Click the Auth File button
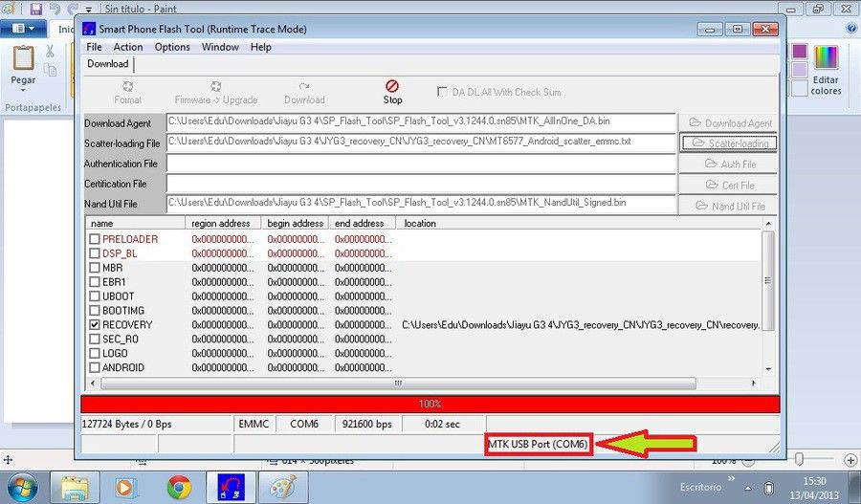Image resolution: width=861 pixels, height=504 pixels. pos(729,164)
